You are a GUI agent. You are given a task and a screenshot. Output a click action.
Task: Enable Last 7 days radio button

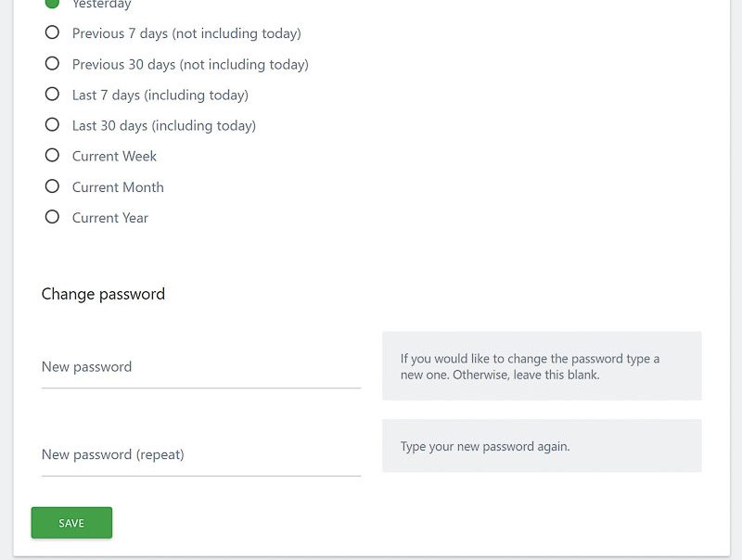coord(52,95)
